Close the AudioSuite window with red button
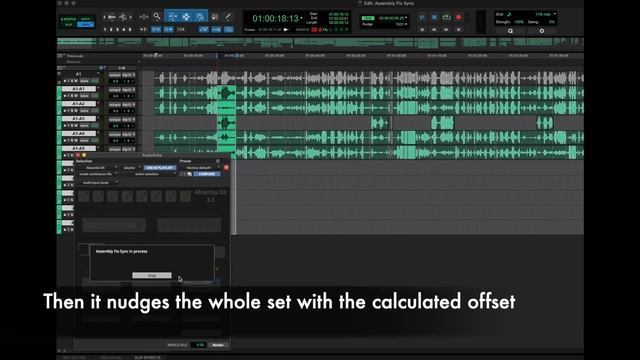 point(78,156)
